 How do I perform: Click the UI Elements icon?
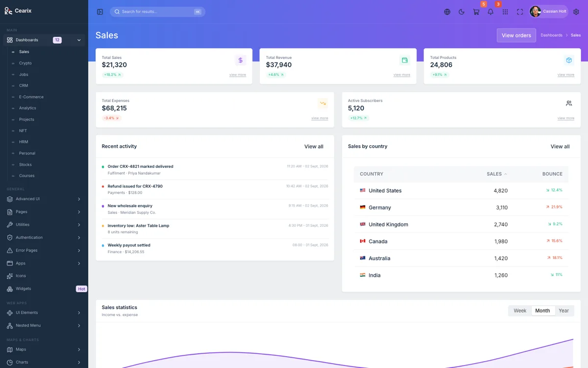click(10, 313)
